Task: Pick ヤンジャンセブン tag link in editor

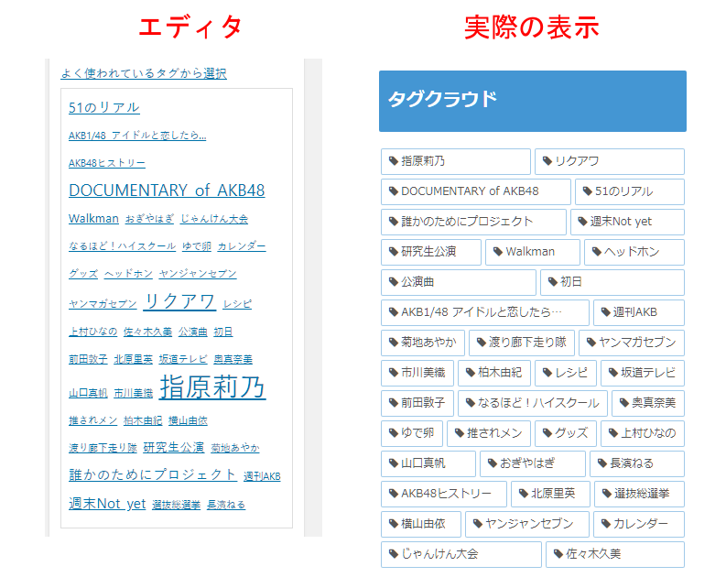Action: (x=198, y=273)
